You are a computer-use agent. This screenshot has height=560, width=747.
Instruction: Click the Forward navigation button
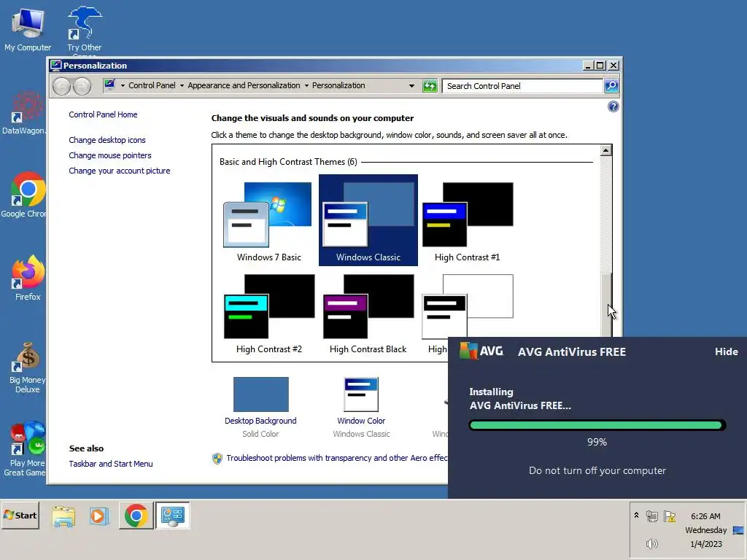tap(82, 86)
